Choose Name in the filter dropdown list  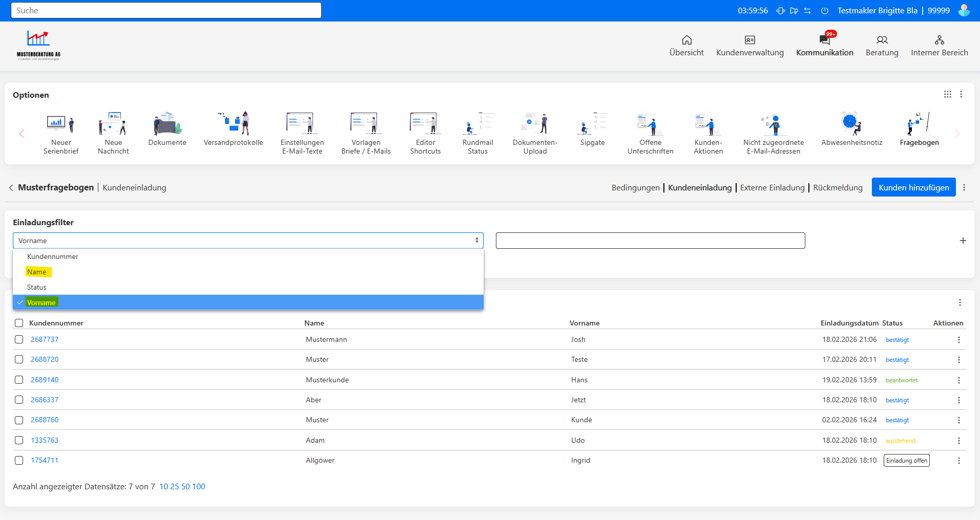(x=37, y=272)
